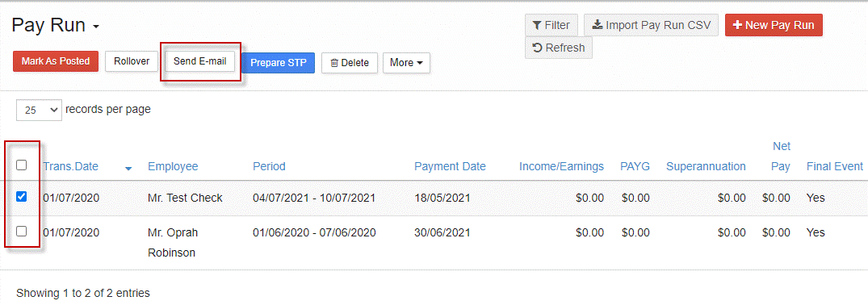The width and height of the screenshot is (868, 305).
Task: Click the Refresh circular arrow icon
Action: coord(538,48)
